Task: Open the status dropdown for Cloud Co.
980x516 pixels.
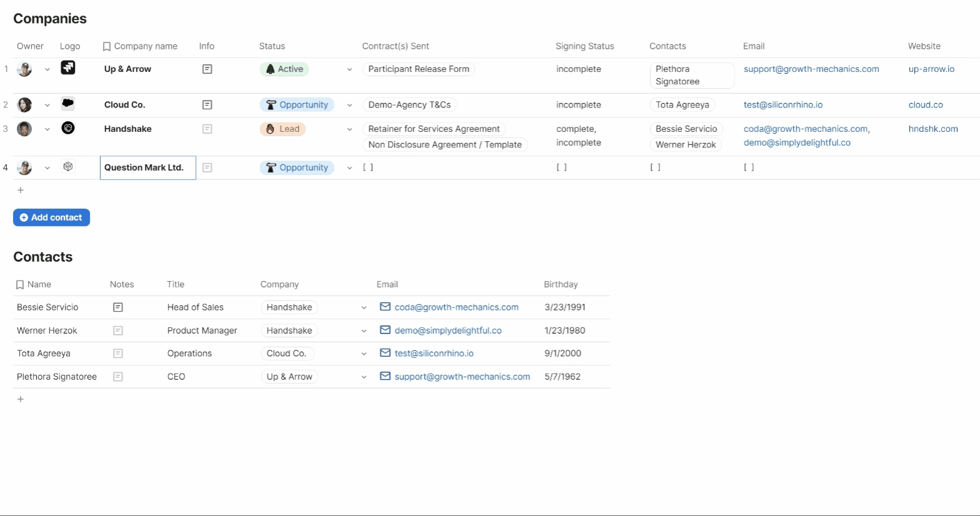Action: click(x=350, y=106)
